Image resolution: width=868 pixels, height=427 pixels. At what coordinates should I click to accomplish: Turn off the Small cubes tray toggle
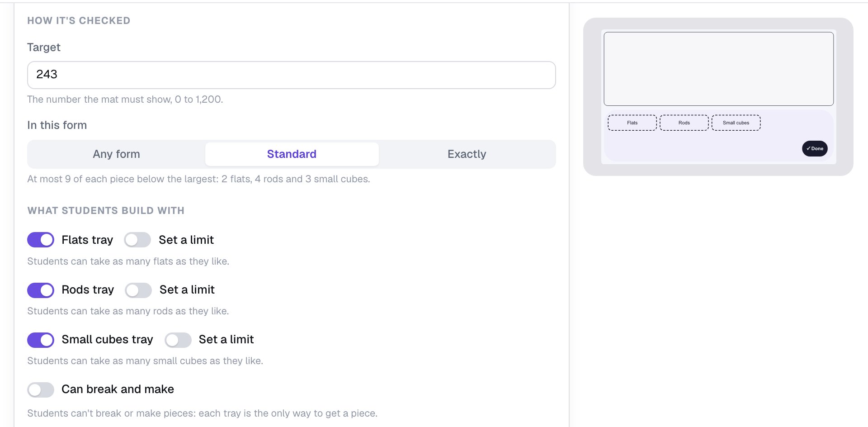[x=41, y=340]
